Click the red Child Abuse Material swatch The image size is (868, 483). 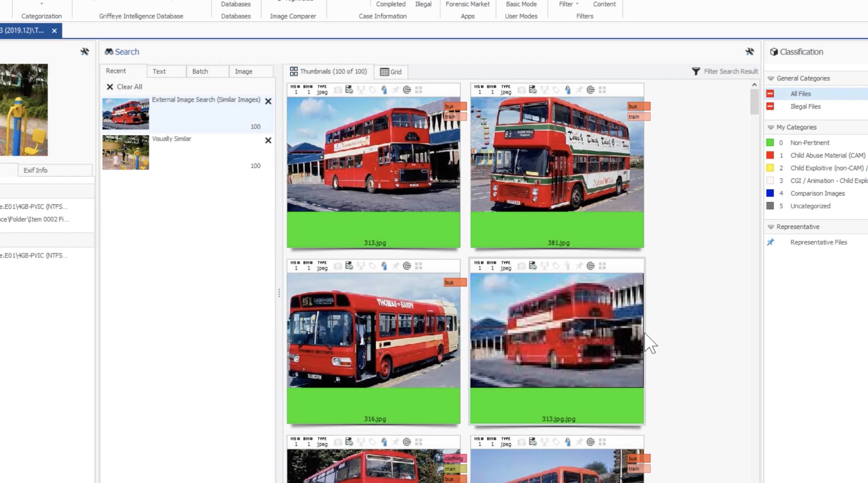pyautogui.click(x=770, y=156)
